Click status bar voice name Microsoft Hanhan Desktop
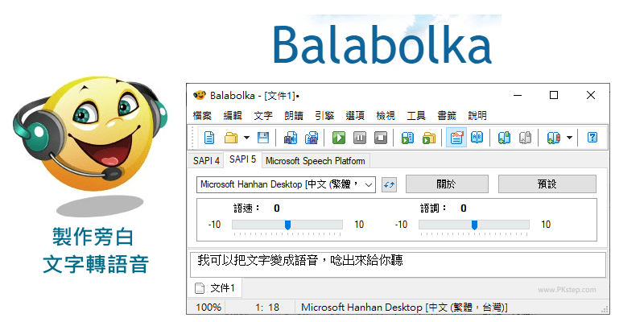The width and height of the screenshot is (644, 322). pyautogui.click(x=405, y=308)
